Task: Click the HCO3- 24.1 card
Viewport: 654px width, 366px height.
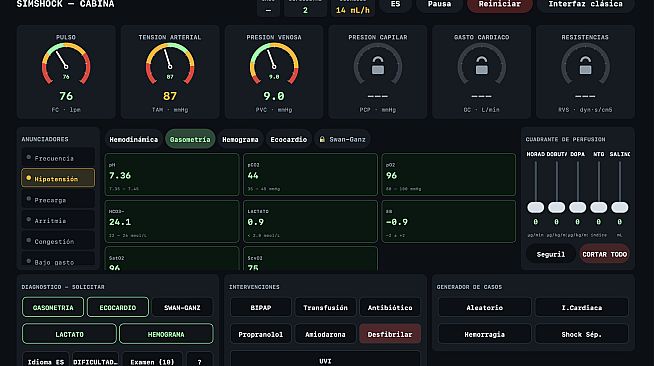Action: (x=172, y=221)
